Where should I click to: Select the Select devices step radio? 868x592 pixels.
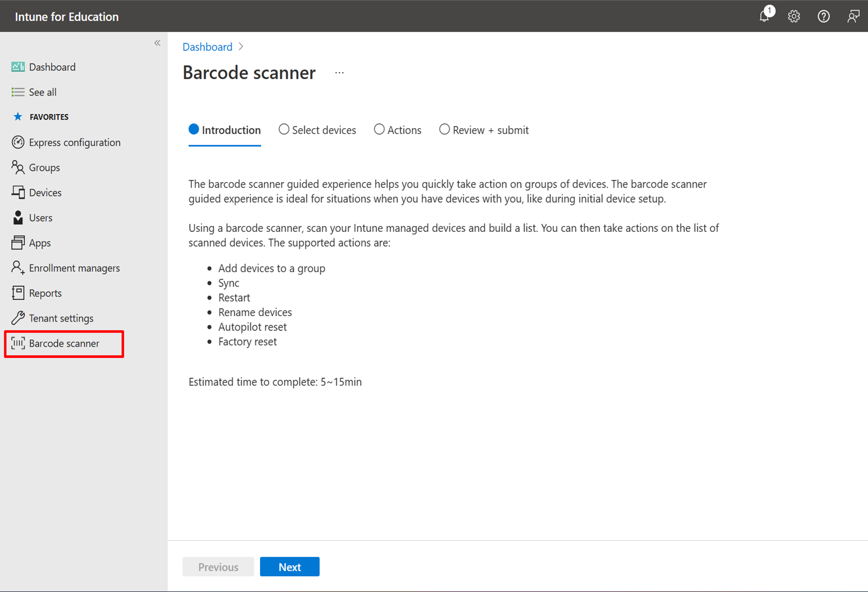click(x=284, y=130)
